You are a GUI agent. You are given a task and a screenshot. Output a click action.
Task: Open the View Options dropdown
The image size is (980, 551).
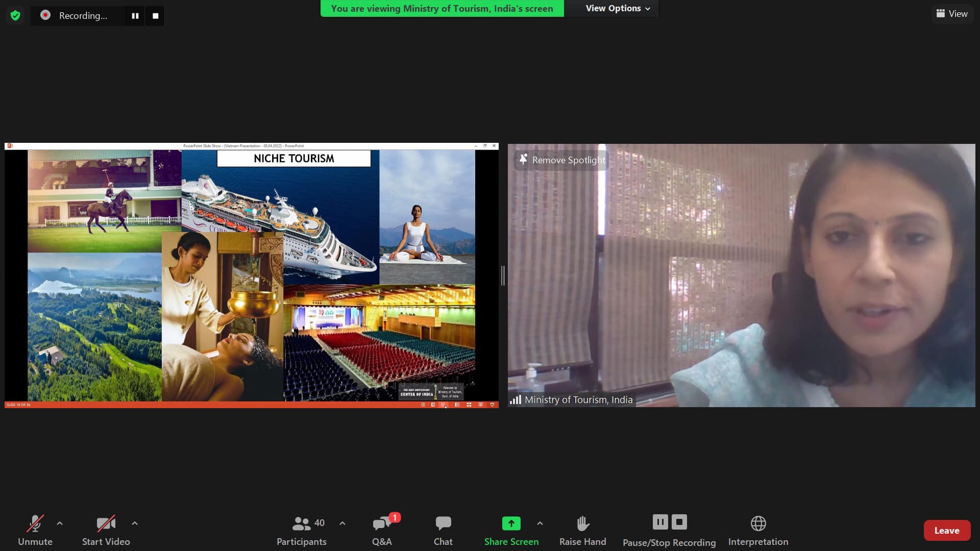pyautogui.click(x=617, y=9)
